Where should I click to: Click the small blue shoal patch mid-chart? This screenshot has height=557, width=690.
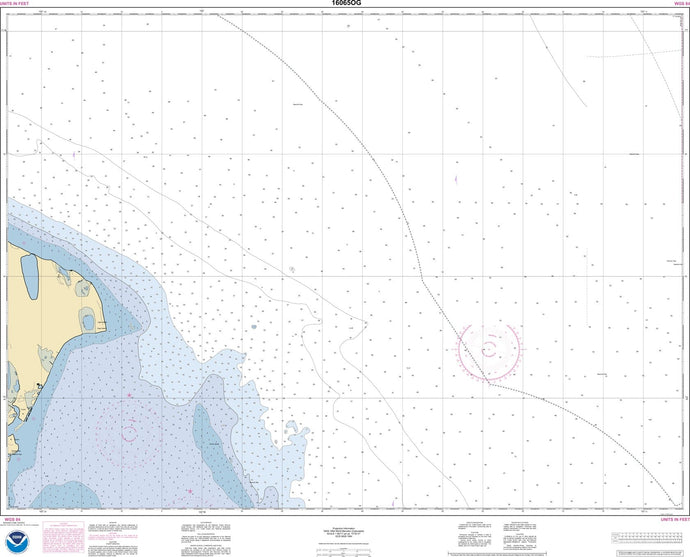pos(254,327)
